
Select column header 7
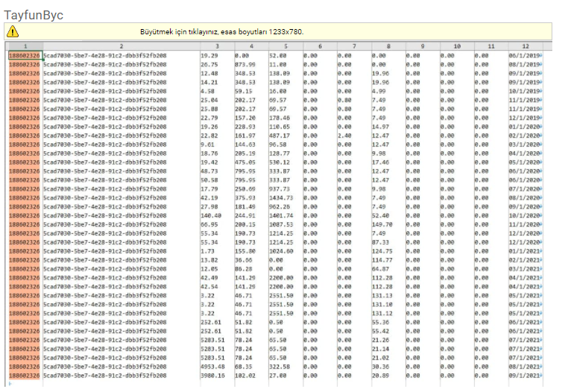[x=354, y=46]
